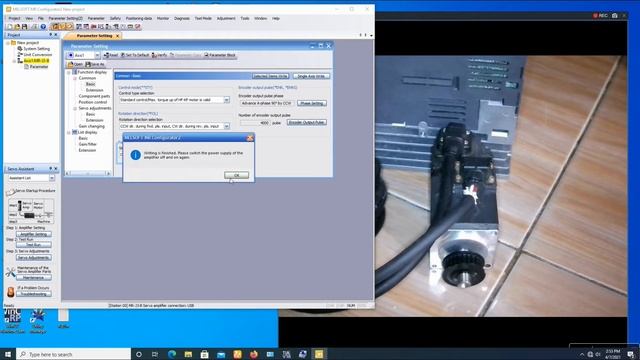The width and height of the screenshot is (640, 360).
Task: Click the Maintenance button
Action: (x=33, y=278)
